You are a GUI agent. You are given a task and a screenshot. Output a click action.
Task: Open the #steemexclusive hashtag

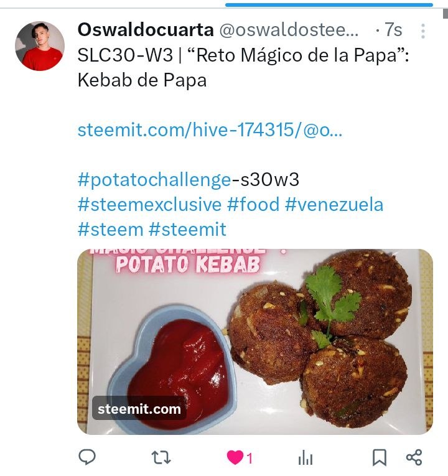click(149, 204)
